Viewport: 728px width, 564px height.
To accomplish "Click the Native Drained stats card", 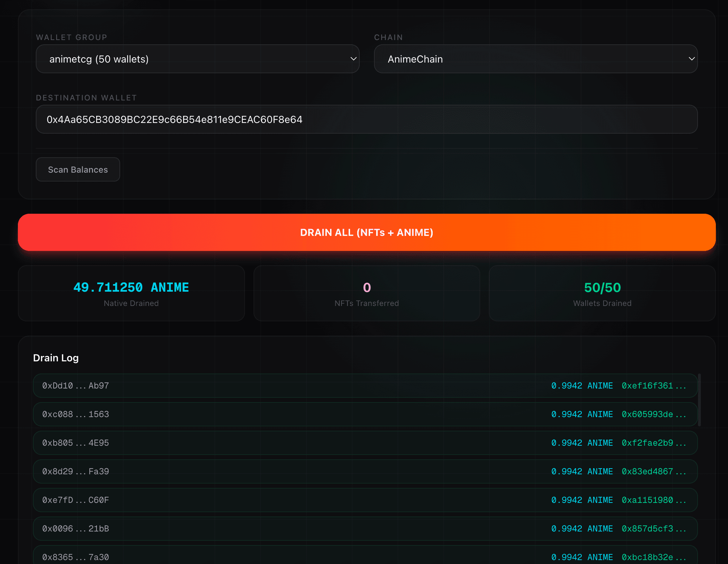I will click(131, 293).
